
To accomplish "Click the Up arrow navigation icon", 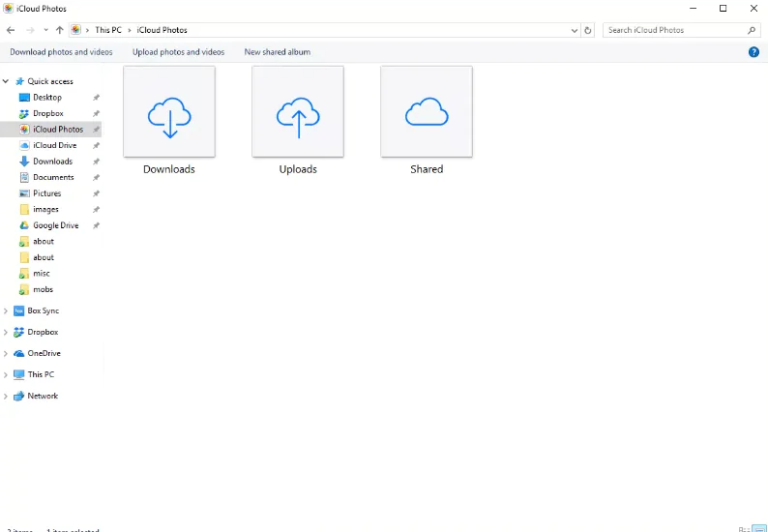I will (60, 30).
